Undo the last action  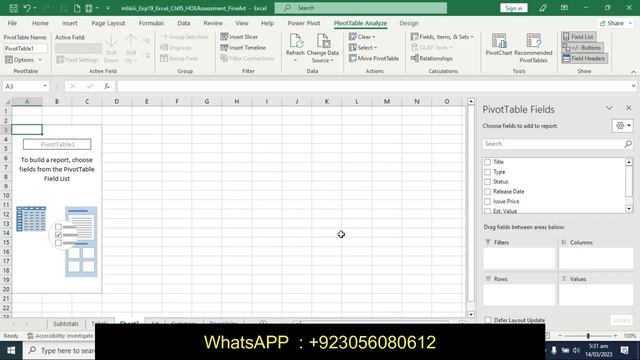tap(27, 8)
